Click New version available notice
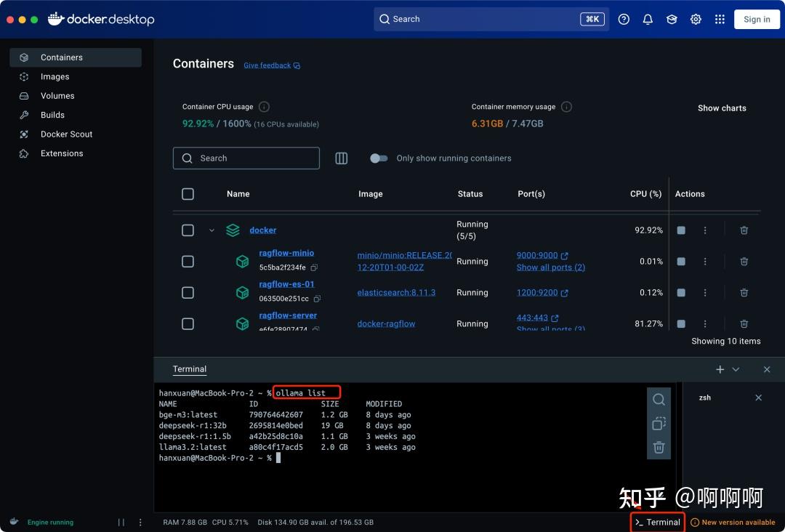 (733, 522)
